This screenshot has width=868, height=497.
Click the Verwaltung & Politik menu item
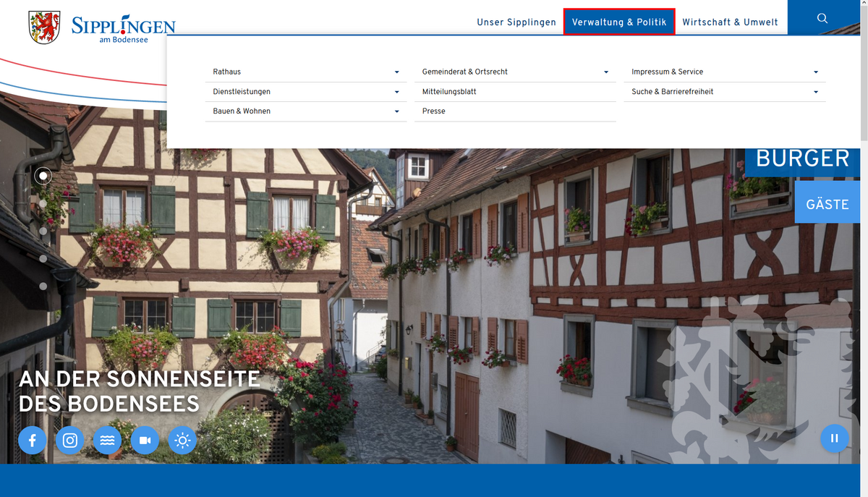coord(619,22)
